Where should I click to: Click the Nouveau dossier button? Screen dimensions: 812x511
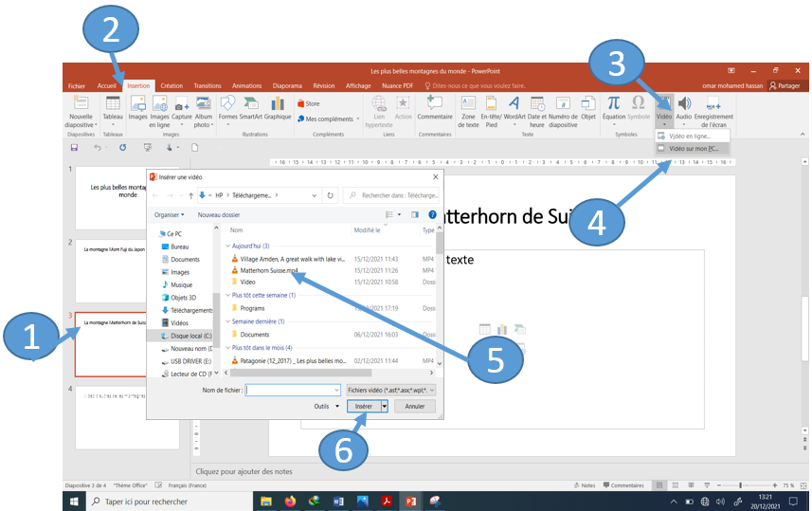pos(219,215)
